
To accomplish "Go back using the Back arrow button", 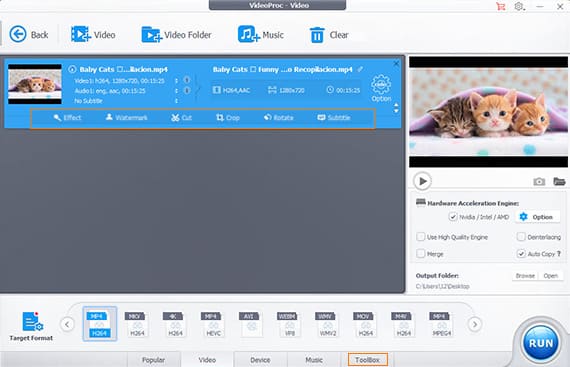I will 28,35.
